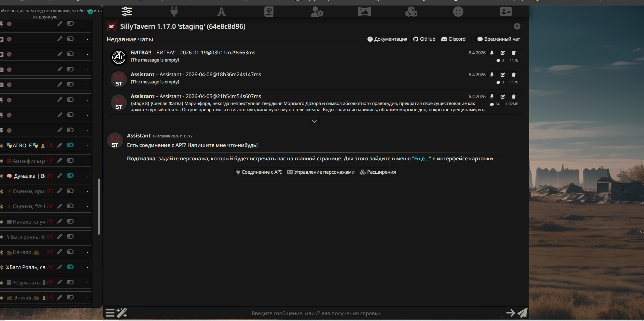The width and height of the screenshot is (644, 321).
Task: Pin the Assistant chat from 2026-04-05
Action: click(x=492, y=97)
